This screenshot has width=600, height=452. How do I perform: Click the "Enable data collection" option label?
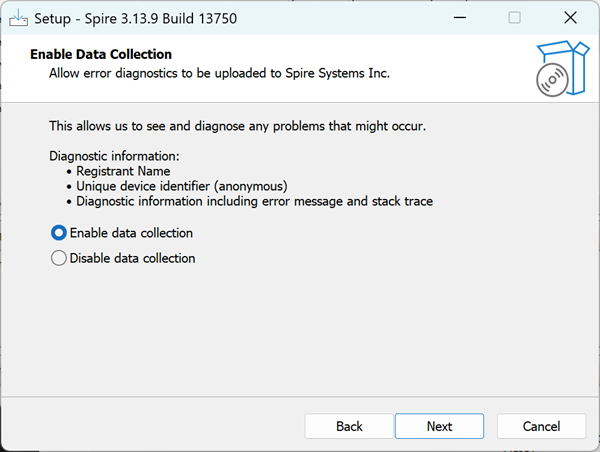[x=131, y=233]
